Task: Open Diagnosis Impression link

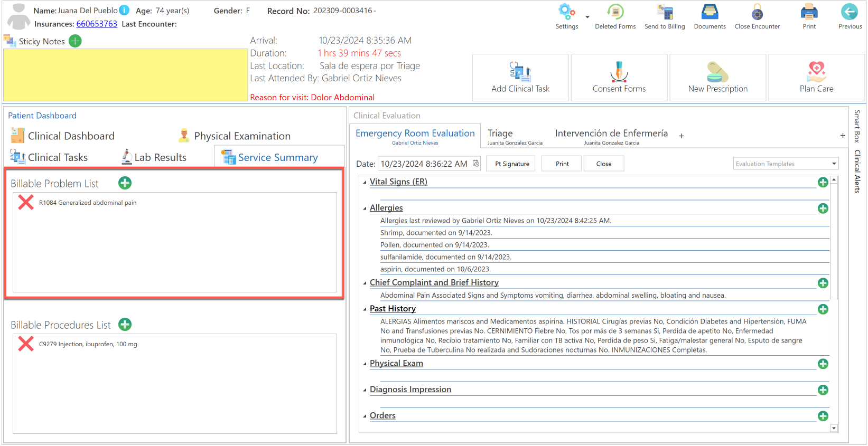Action: tap(410, 390)
